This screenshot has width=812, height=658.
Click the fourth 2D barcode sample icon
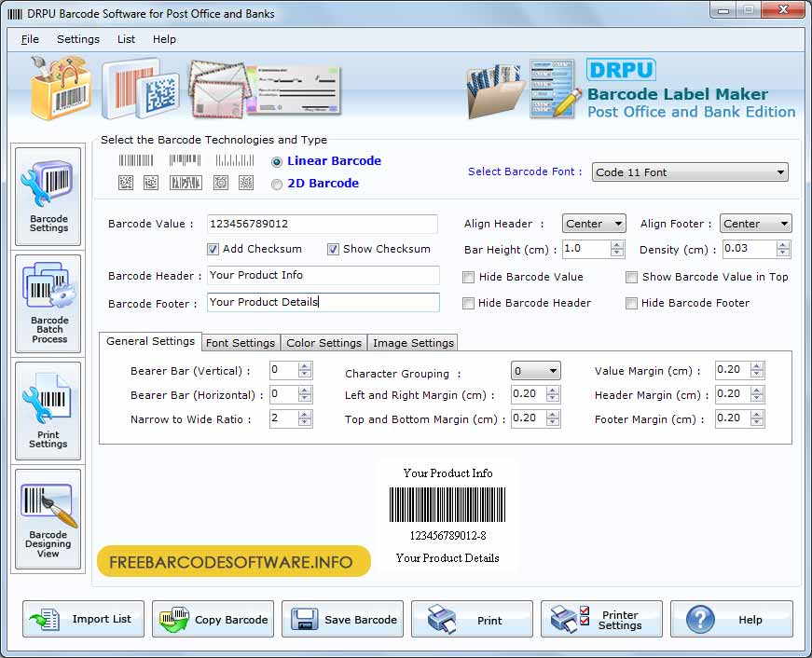click(221, 183)
